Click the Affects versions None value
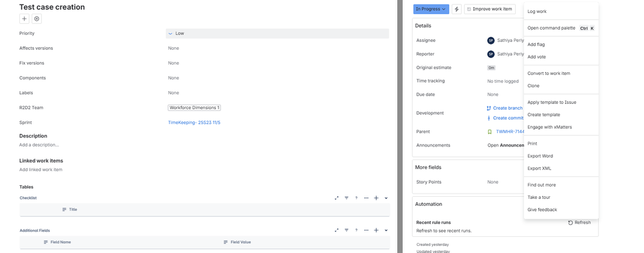 173,48
